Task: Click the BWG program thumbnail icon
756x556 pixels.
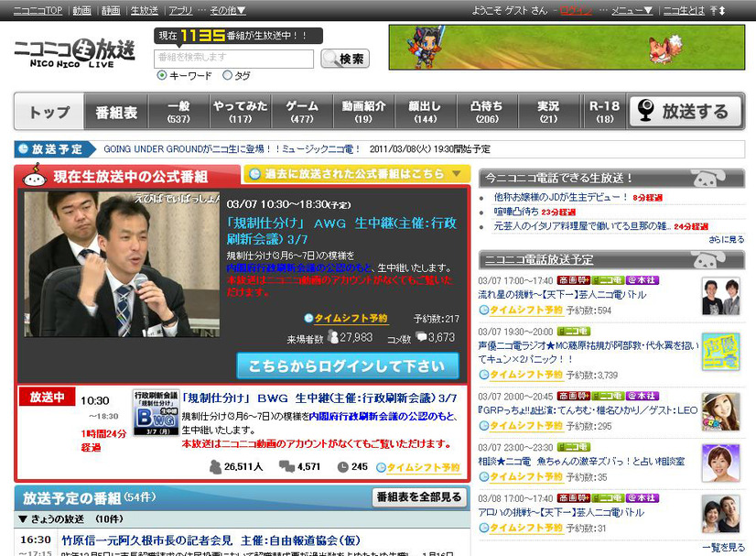Action: (156, 413)
